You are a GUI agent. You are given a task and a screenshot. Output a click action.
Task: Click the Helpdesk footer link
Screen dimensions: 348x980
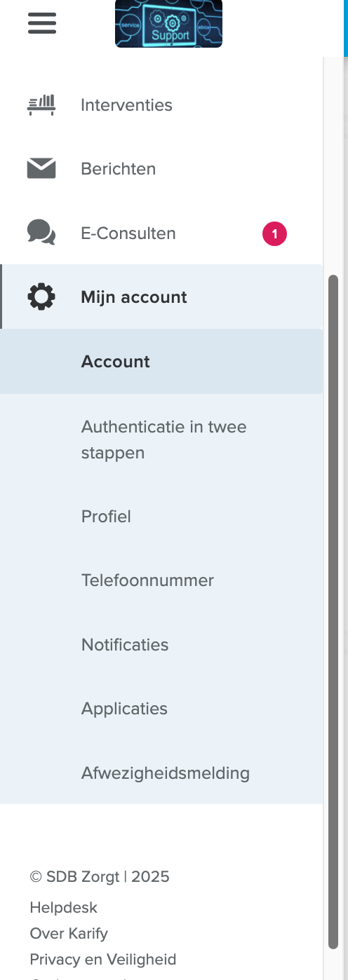click(64, 908)
